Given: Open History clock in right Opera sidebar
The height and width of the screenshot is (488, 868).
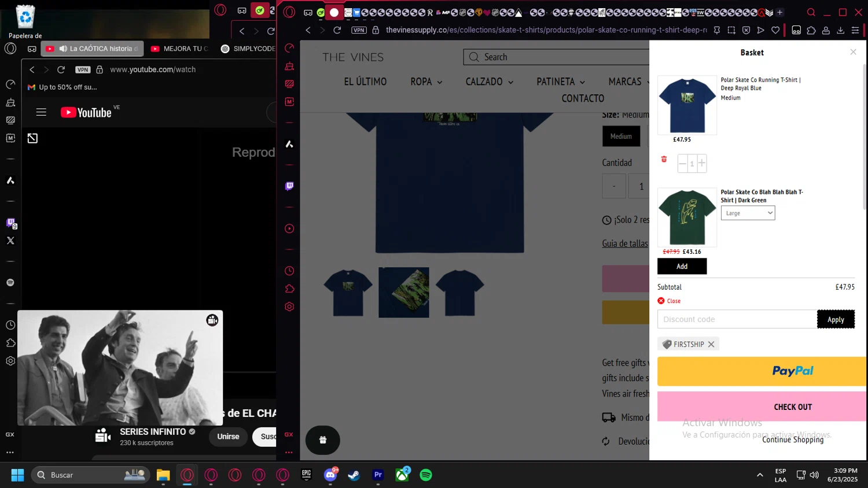Looking at the screenshot, I should tap(289, 271).
